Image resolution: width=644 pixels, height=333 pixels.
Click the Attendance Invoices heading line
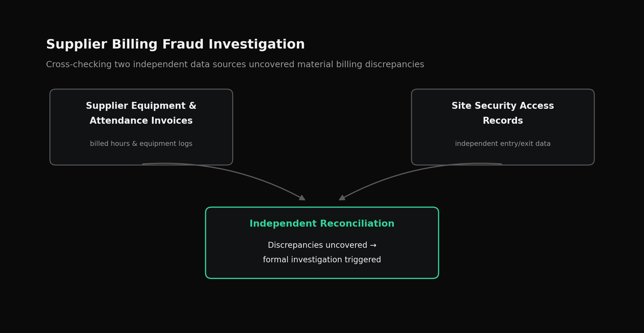coord(141,121)
